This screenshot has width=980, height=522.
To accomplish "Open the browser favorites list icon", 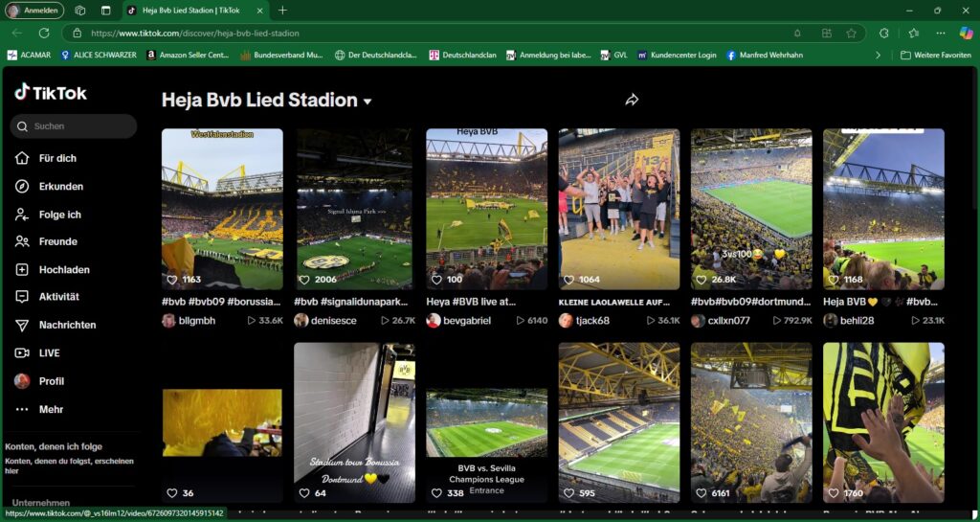I will click(x=914, y=34).
